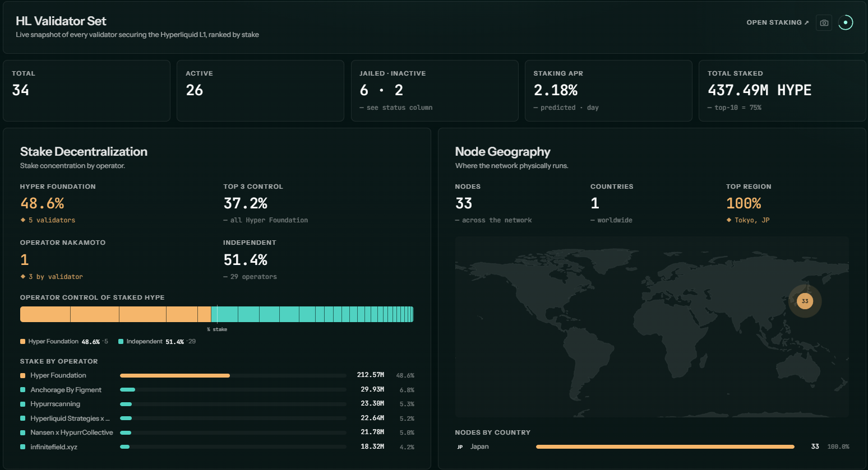Click the Japan JP flag icon

[x=460, y=447]
